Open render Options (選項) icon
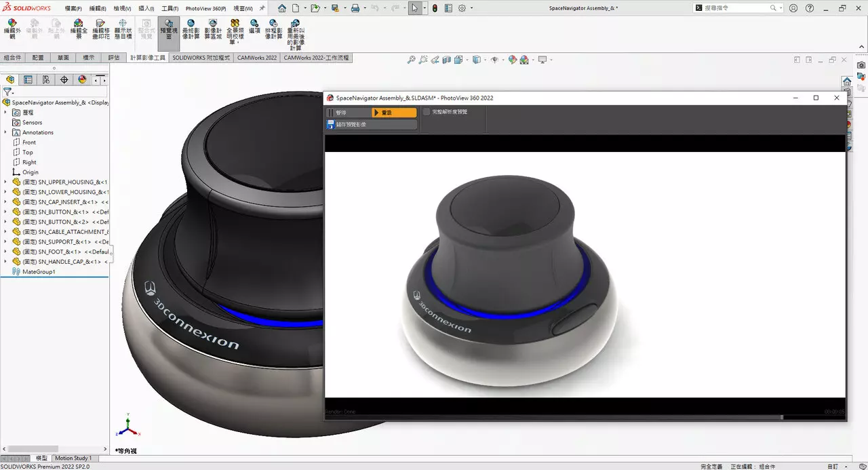Image resolution: width=868 pixels, height=470 pixels. tap(254, 27)
